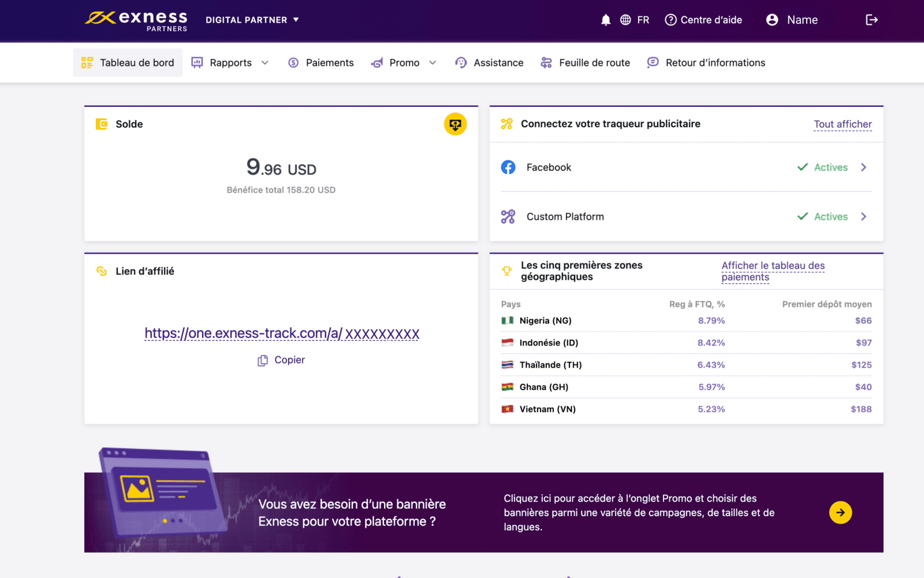Go to the Paiements tab
Screen dimensions: 924x578
(x=321, y=63)
